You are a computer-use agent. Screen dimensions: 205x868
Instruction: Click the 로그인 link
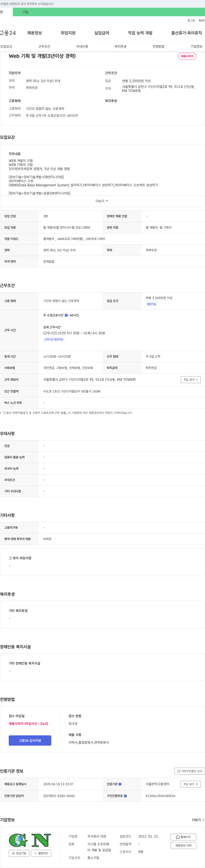[191, 21]
